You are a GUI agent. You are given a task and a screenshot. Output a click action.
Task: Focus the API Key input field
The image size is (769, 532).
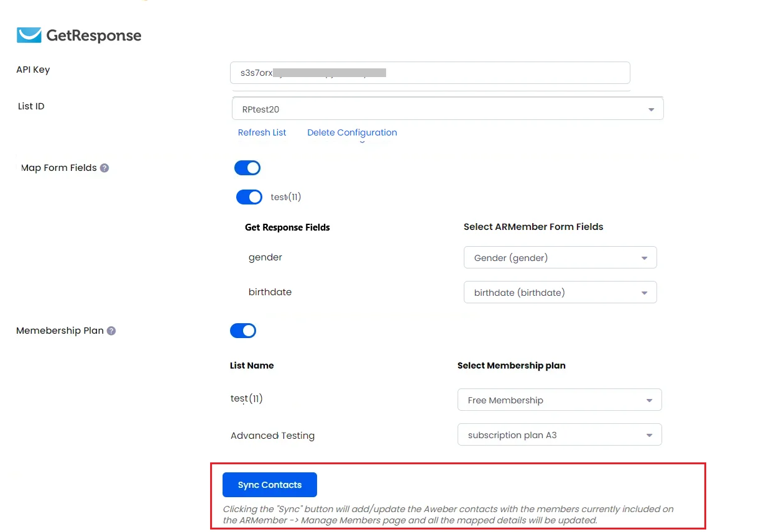click(x=430, y=73)
